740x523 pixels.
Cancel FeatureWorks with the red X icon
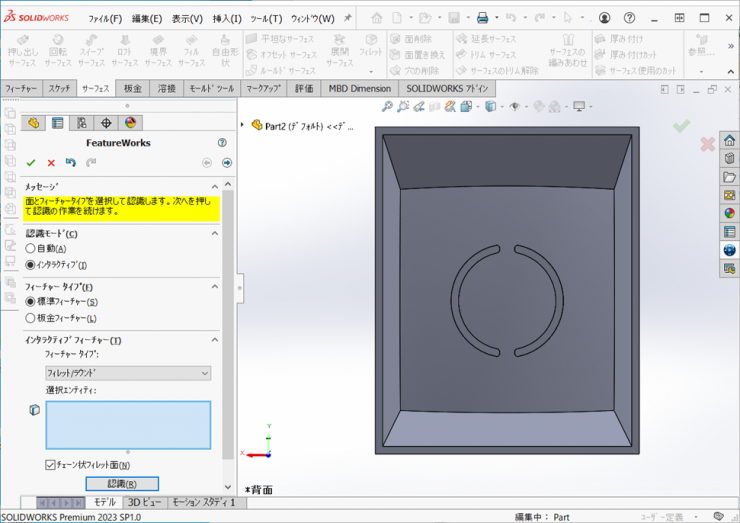(51, 162)
